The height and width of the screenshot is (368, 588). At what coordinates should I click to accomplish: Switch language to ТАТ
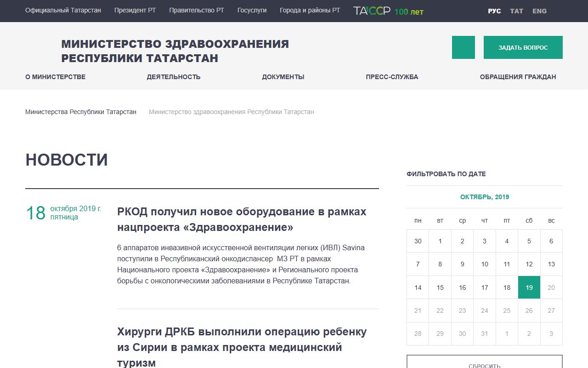[517, 11]
